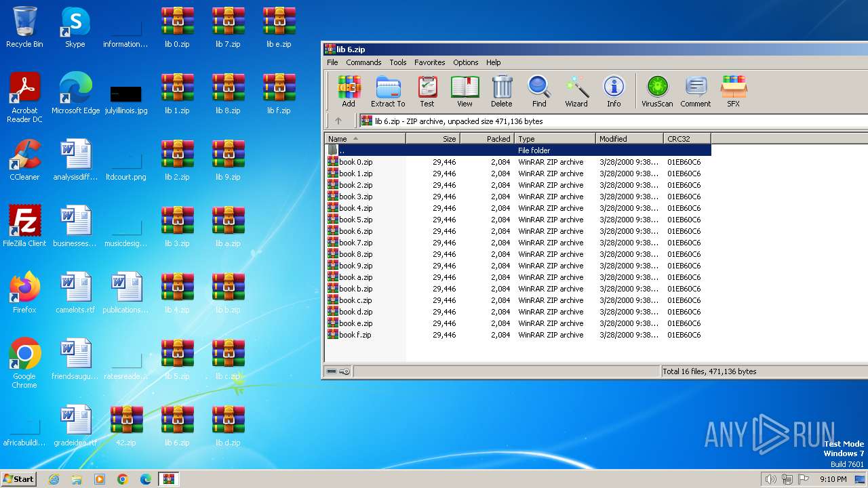
Task: Sort by the Size column header
Action: [x=433, y=138]
